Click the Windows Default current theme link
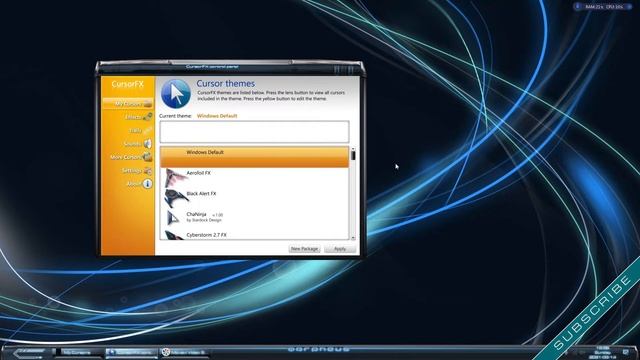This screenshot has width=640, height=360. (217, 116)
